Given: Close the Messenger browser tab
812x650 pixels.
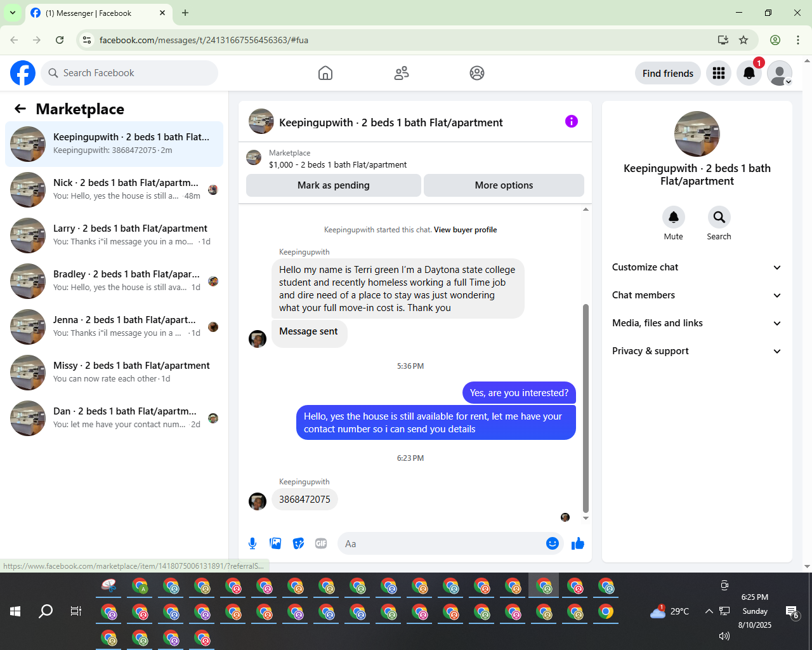Looking at the screenshot, I should [162, 13].
